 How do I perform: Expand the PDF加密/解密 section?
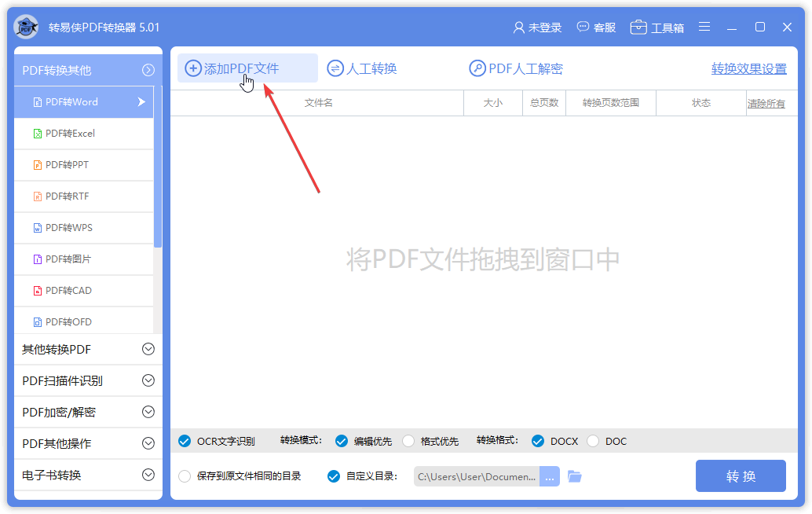pyautogui.click(x=148, y=412)
